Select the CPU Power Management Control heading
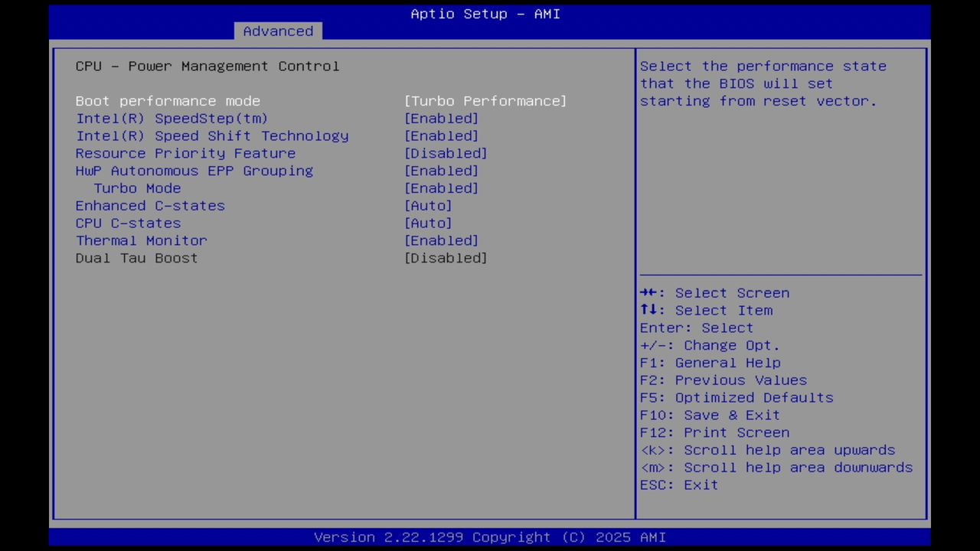 (x=207, y=66)
